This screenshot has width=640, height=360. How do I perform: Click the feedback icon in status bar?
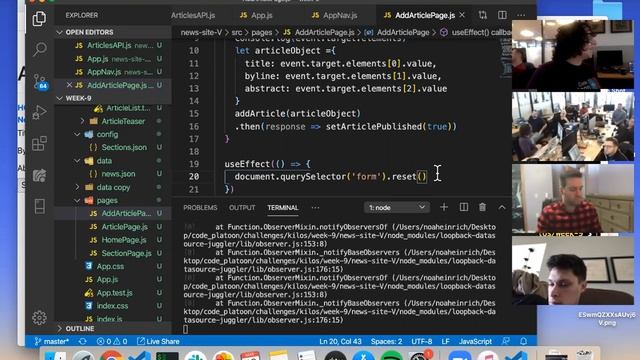coord(505,341)
